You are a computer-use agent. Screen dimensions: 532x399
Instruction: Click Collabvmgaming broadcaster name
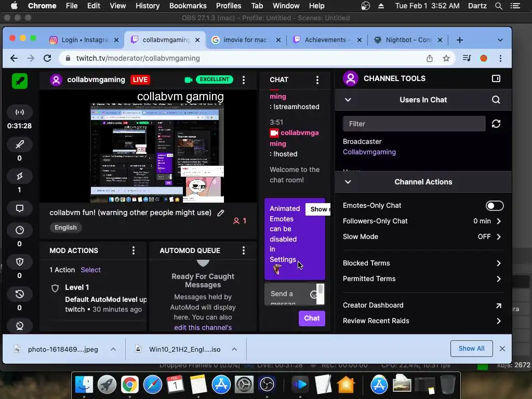point(369,152)
